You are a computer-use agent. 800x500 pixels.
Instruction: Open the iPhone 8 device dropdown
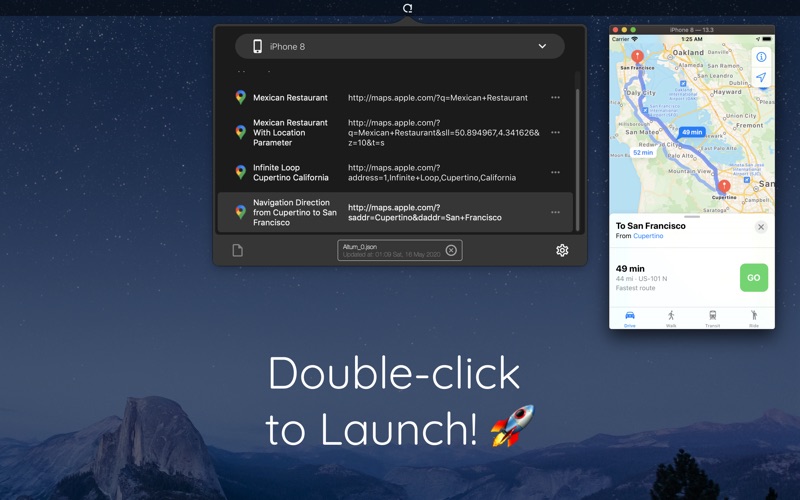[399, 46]
